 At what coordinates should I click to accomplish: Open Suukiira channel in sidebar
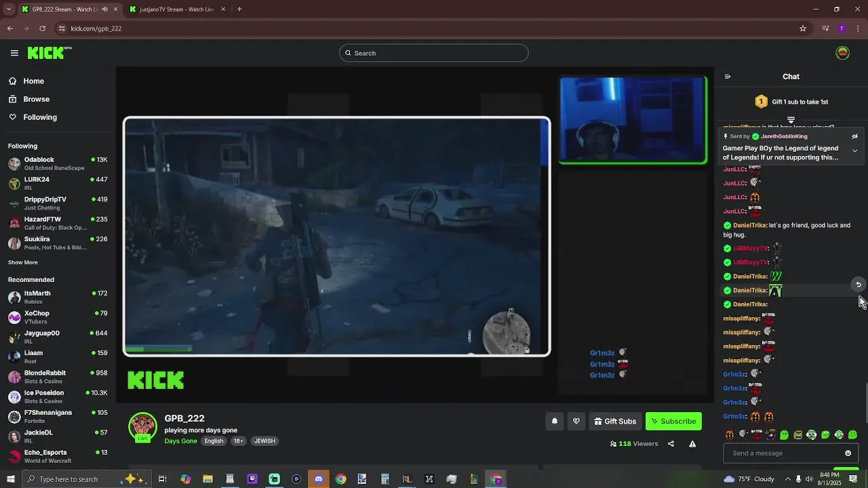58,243
